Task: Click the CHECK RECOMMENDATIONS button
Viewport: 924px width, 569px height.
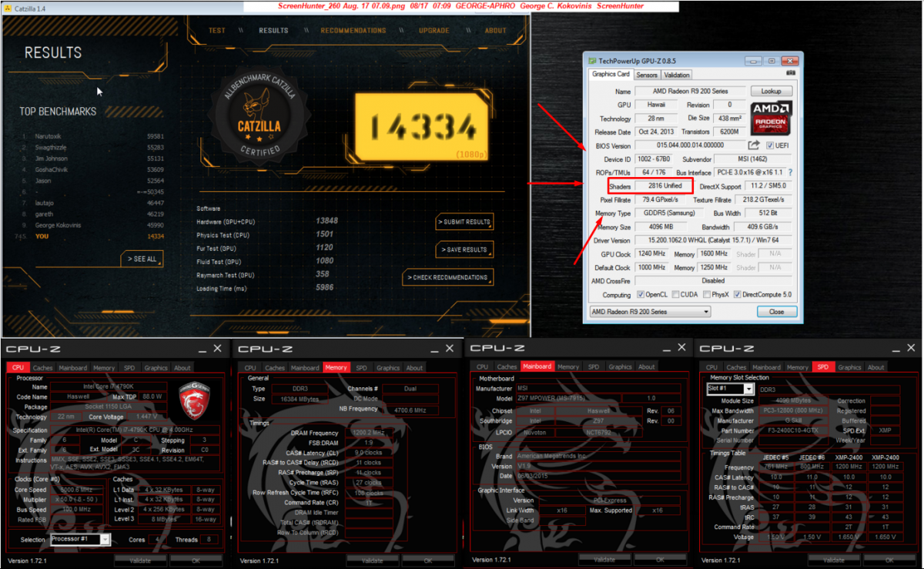Action: [x=447, y=277]
